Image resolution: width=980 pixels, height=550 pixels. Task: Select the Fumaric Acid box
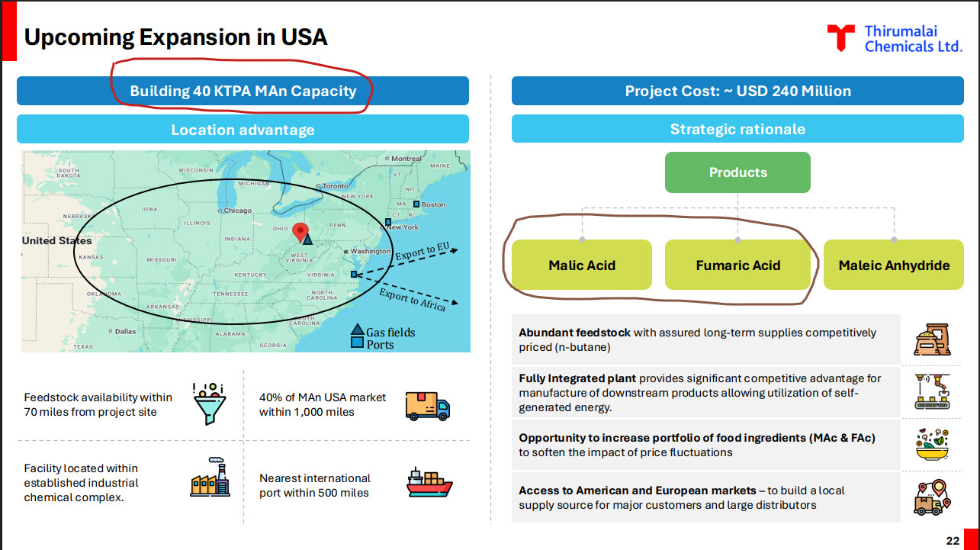tap(737, 265)
